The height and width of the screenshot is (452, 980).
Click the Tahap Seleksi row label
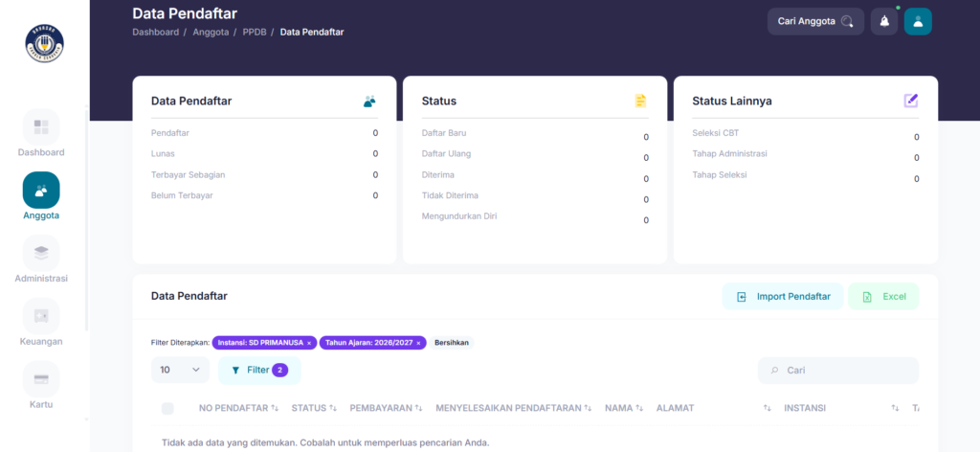click(720, 175)
